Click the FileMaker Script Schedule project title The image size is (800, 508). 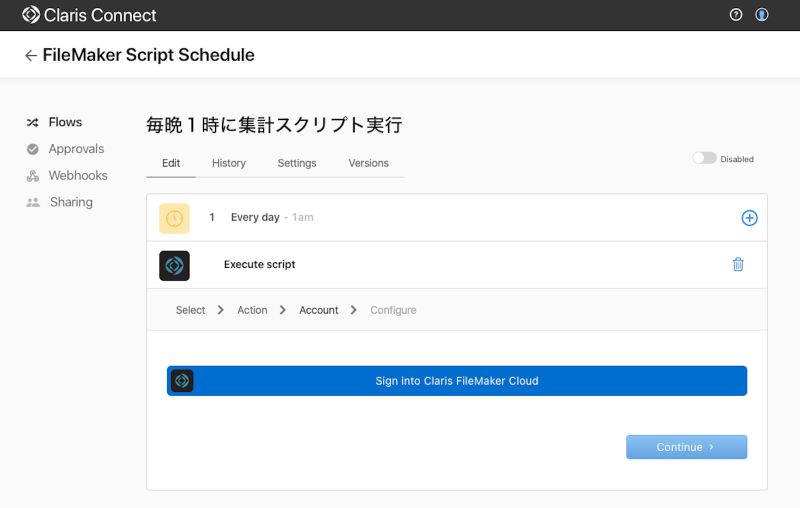(148, 55)
